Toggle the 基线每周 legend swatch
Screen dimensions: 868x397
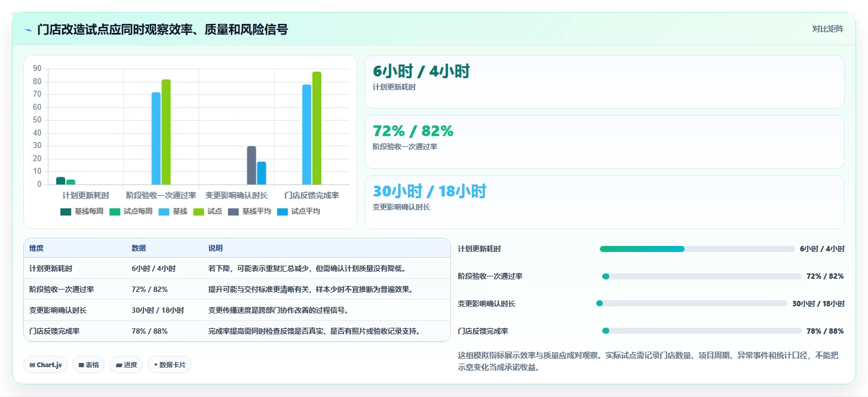point(66,211)
